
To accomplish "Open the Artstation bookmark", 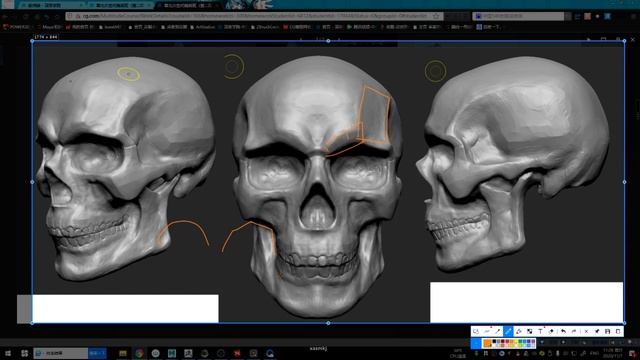I will coord(202,27).
